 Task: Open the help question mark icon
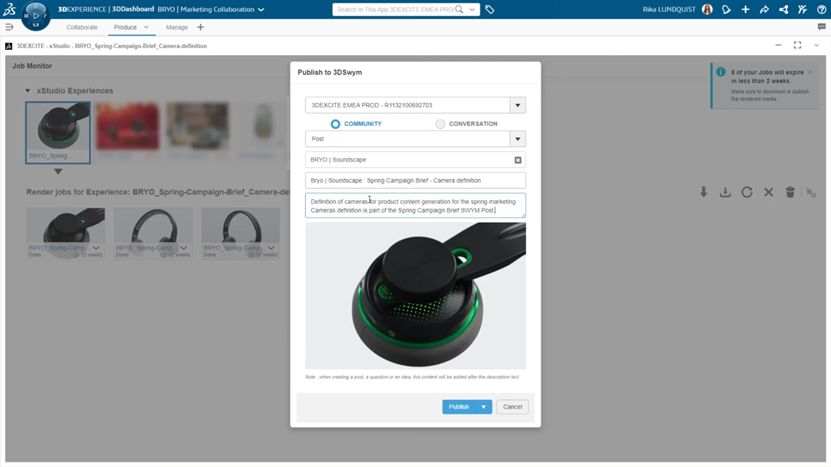tap(821, 10)
